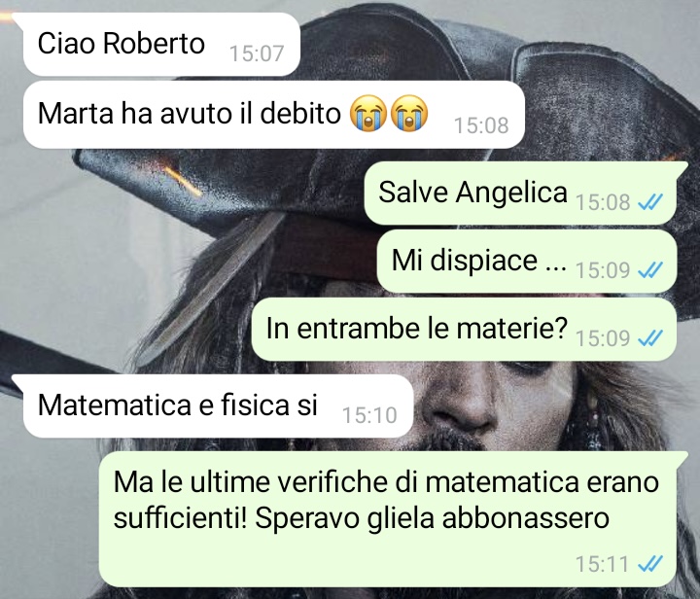Tap the 15:07 timestamp on 'Ciao Roberto'

[257, 54]
